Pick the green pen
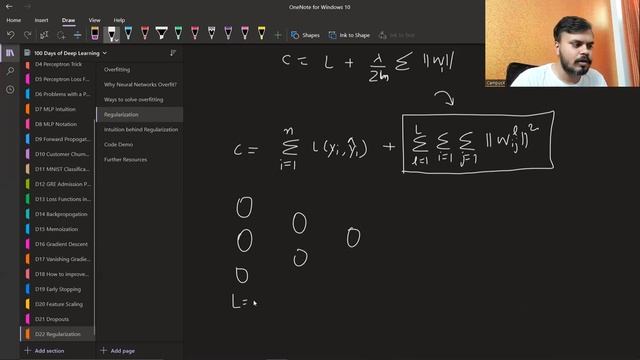The height and width of the screenshot is (360, 640). pos(178,33)
